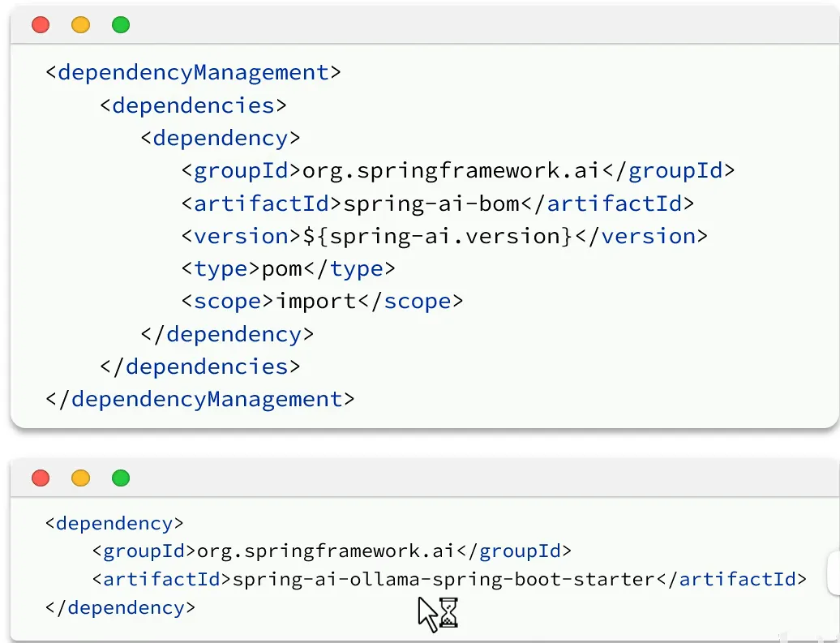The width and height of the screenshot is (840, 643).
Task: Select the spring-ai-bom artifactId text
Action: [425, 203]
